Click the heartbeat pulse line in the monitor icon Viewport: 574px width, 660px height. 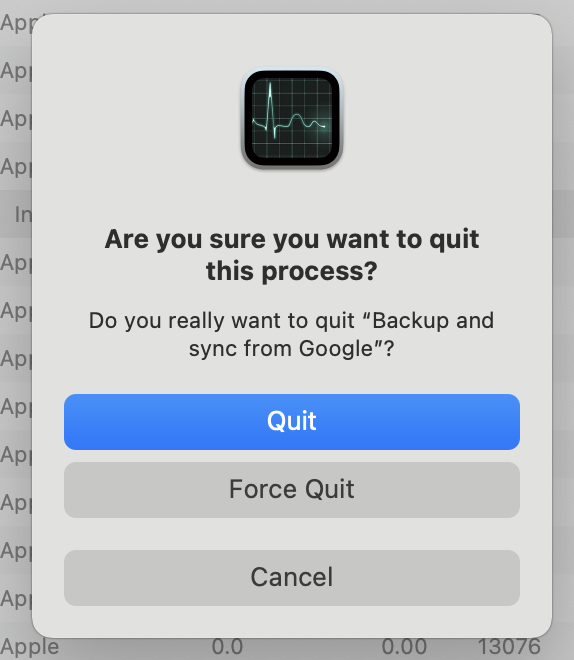click(289, 113)
